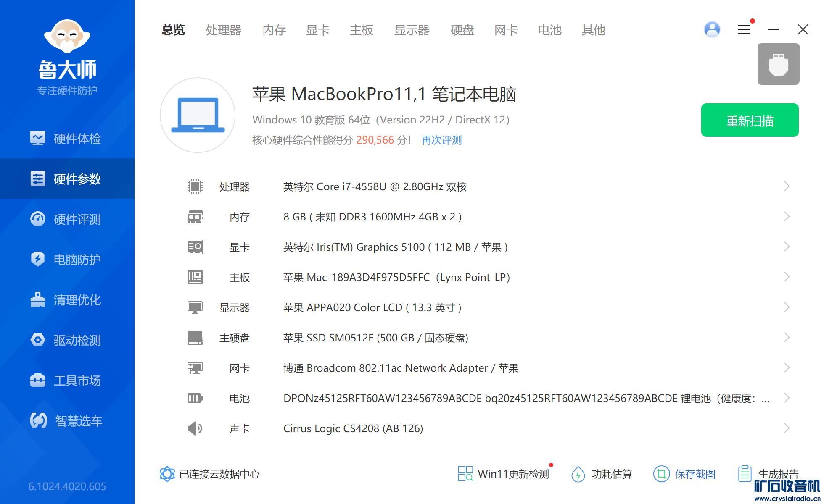Open 驱动检测 driver detection section
Screen dimensions: 824x504
pos(67,340)
